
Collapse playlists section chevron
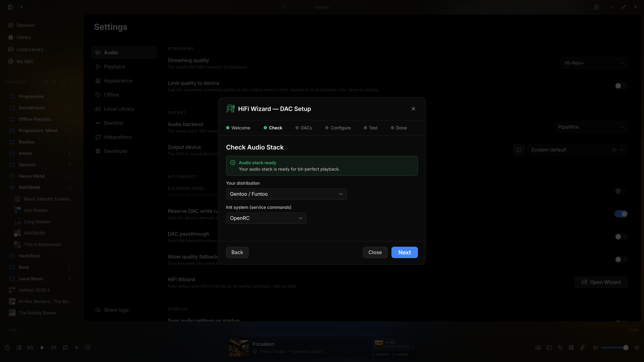click(71, 82)
